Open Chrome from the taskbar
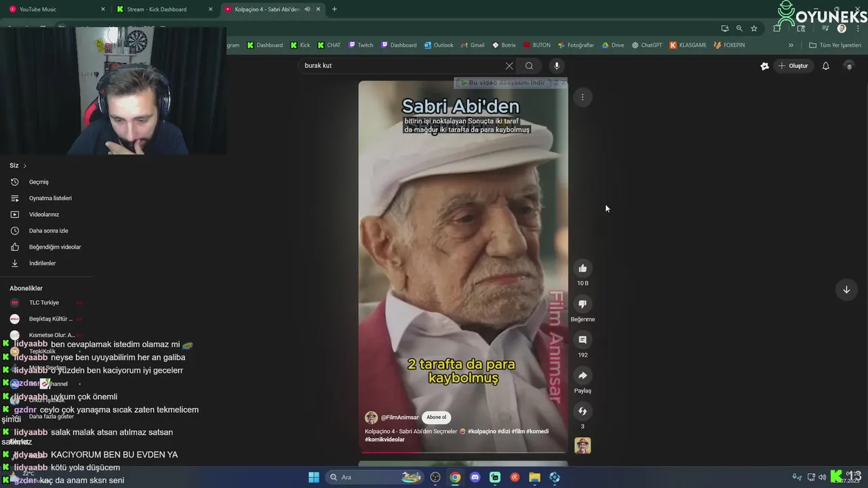Image resolution: width=868 pixels, height=488 pixels. [455, 477]
